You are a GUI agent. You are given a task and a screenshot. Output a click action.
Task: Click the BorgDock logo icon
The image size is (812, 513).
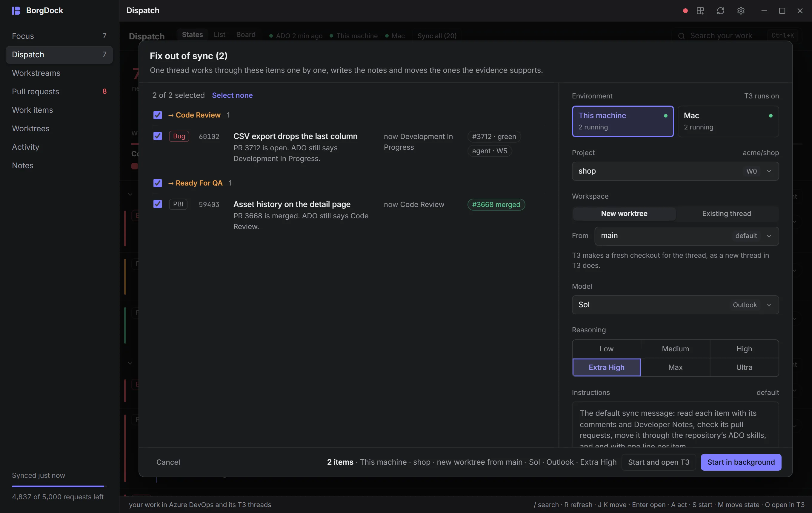[16, 10]
